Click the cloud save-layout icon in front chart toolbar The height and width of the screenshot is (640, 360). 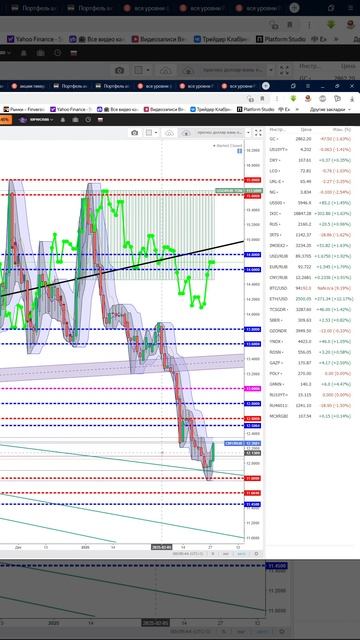pos(186,133)
